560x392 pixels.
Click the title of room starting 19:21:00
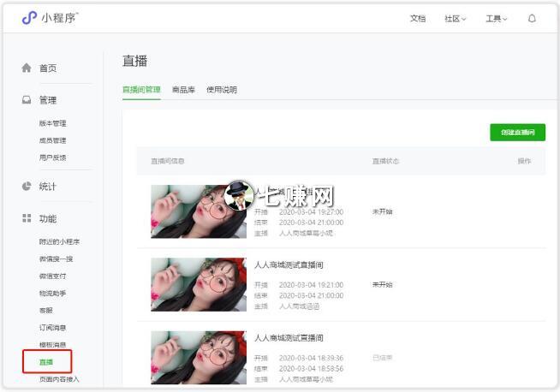pyautogui.click(x=289, y=265)
